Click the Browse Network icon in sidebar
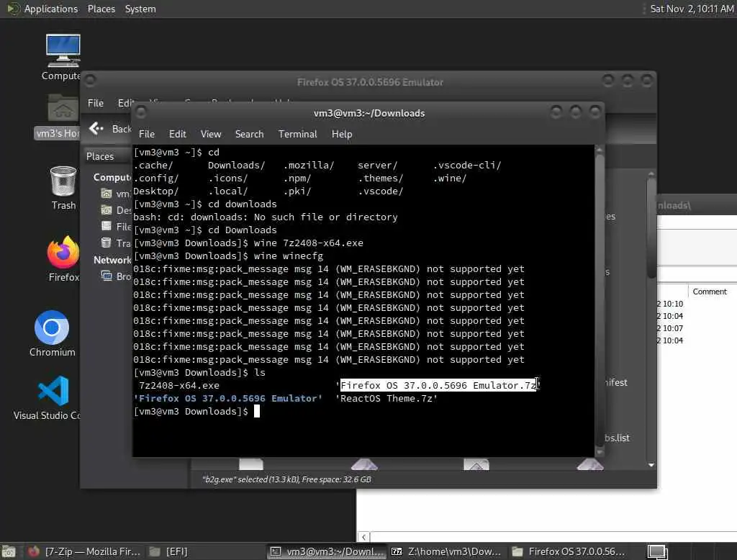 pyautogui.click(x=107, y=276)
